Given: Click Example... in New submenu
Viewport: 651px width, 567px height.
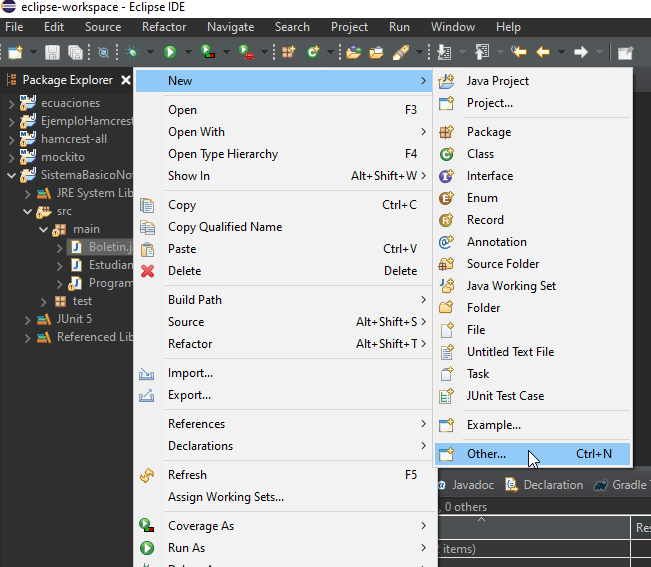Looking at the screenshot, I should point(533,425).
